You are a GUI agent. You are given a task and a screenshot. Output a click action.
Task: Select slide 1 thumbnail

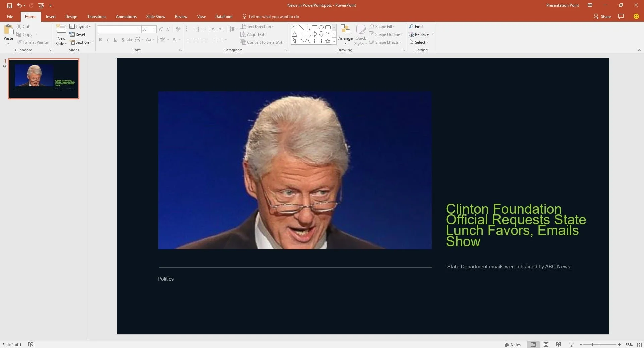[44, 79]
